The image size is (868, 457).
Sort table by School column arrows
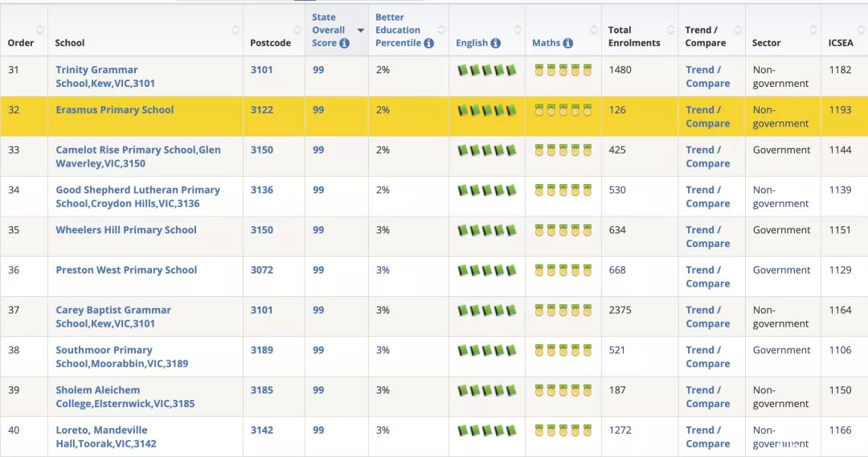235,30
